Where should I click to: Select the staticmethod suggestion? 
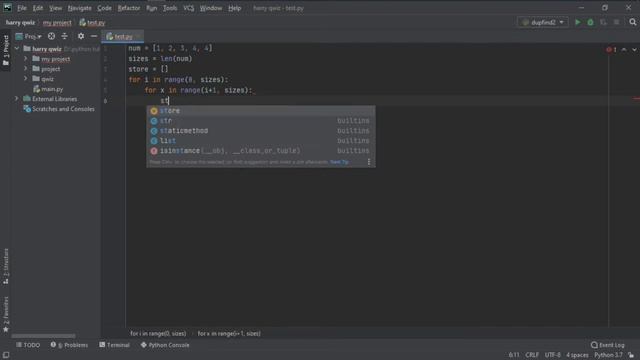[x=261, y=131]
